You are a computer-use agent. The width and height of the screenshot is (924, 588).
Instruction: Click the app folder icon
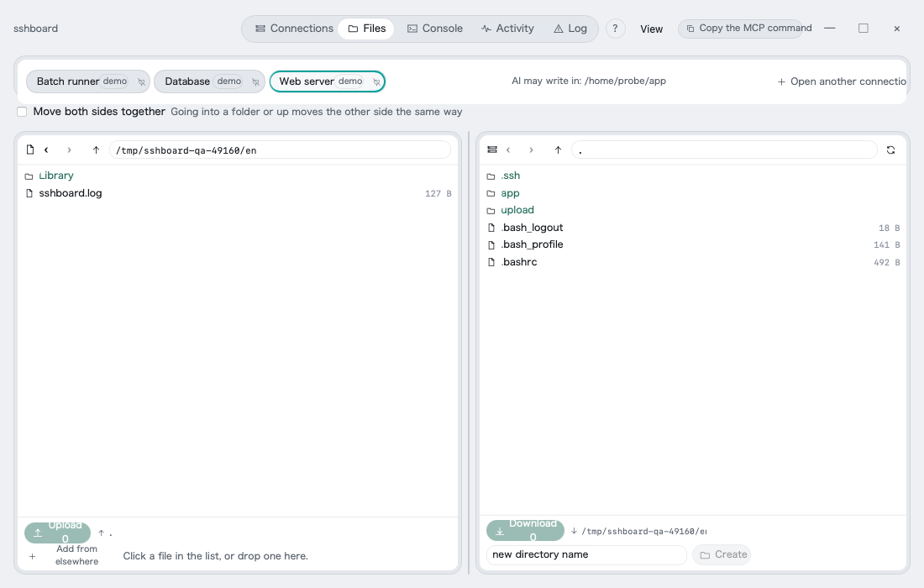coord(491,193)
